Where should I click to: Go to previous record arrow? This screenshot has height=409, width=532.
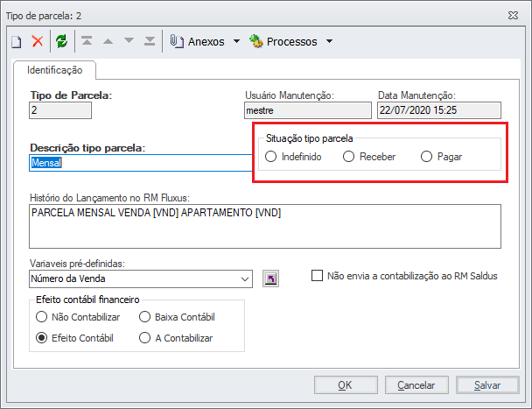(x=108, y=41)
